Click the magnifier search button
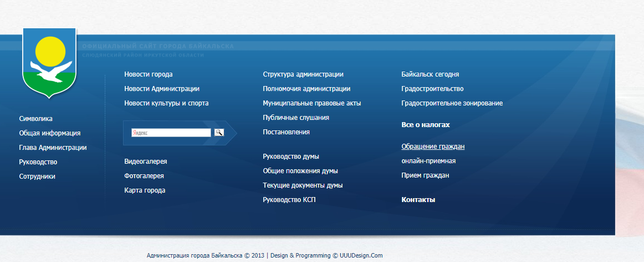This screenshot has width=644, height=262. (219, 133)
